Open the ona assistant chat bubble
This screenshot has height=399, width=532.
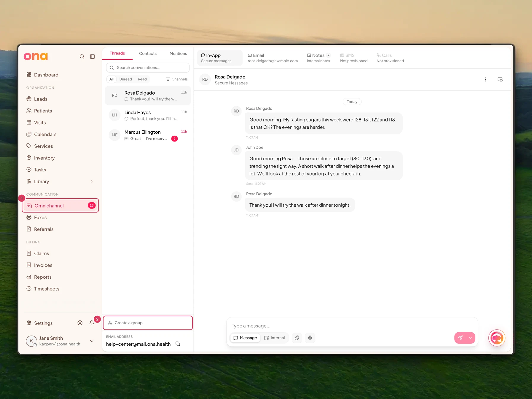point(497,338)
